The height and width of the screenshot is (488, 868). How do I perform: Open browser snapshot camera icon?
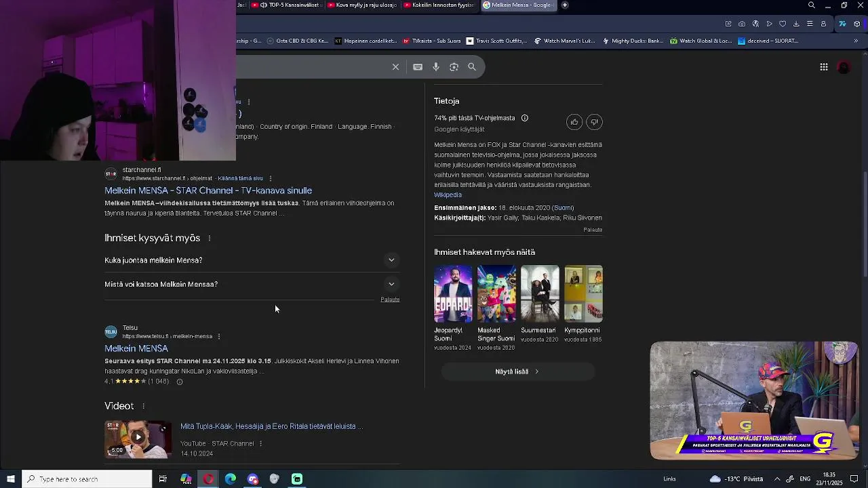[742, 24]
